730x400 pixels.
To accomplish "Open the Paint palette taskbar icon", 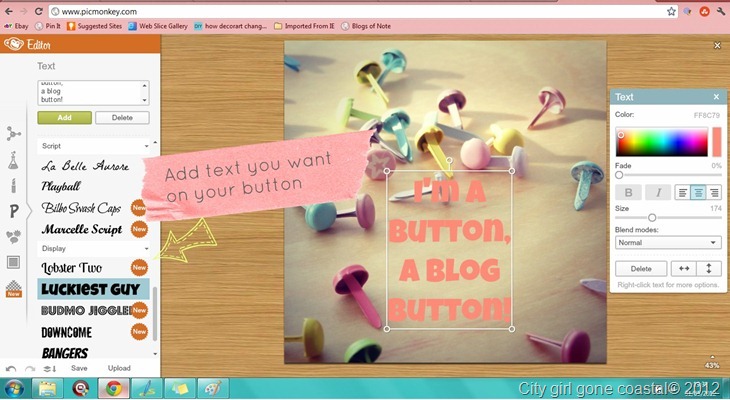I will [x=214, y=388].
